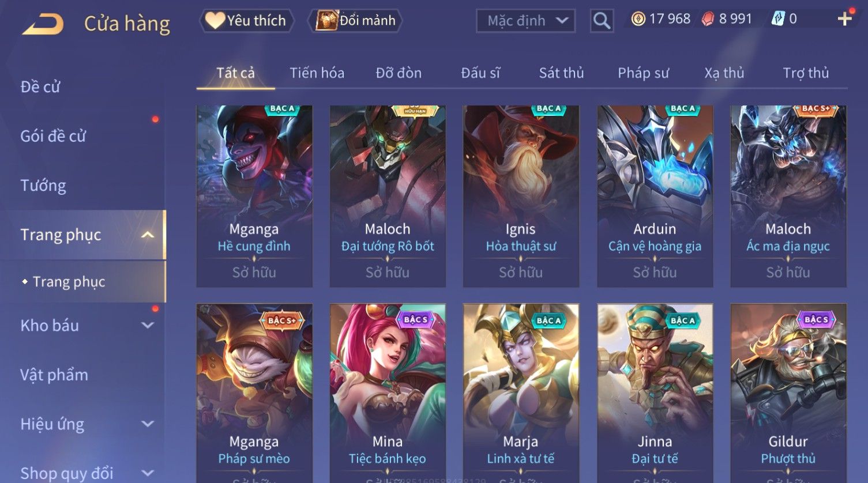Open Tướng in the sidebar
Screen dimensions: 868x483
tap(43, 186)
